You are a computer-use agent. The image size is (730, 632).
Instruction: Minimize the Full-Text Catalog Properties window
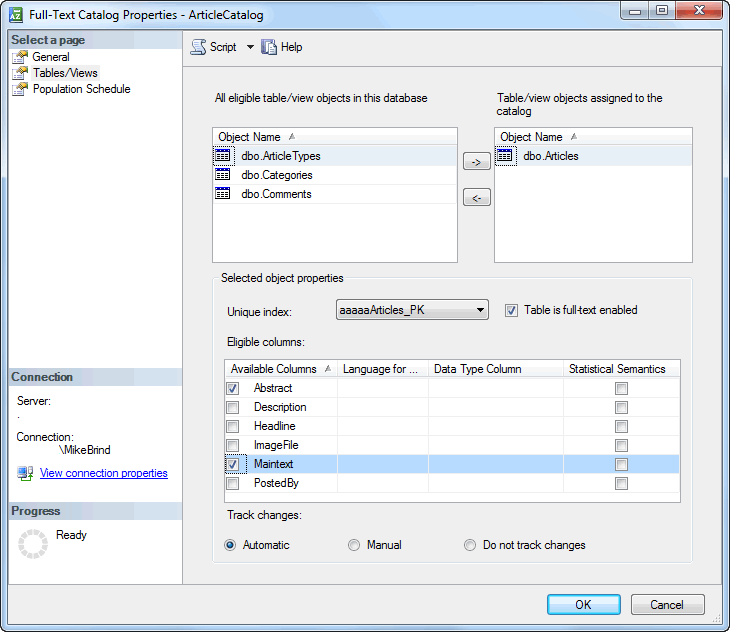635,10
